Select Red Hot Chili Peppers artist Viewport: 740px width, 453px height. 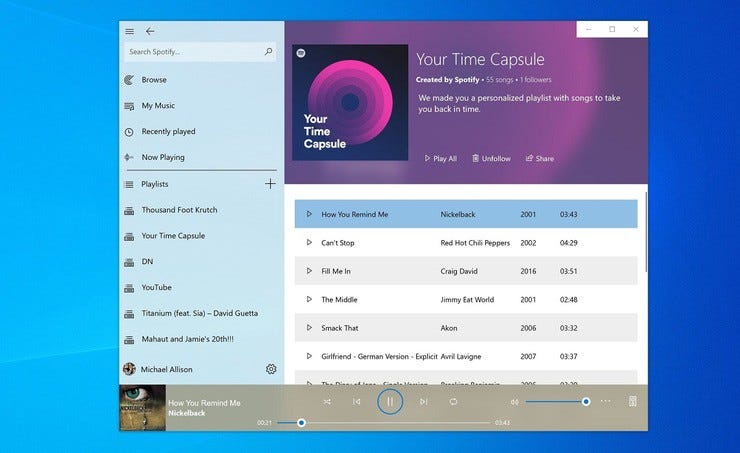[475, 243]
